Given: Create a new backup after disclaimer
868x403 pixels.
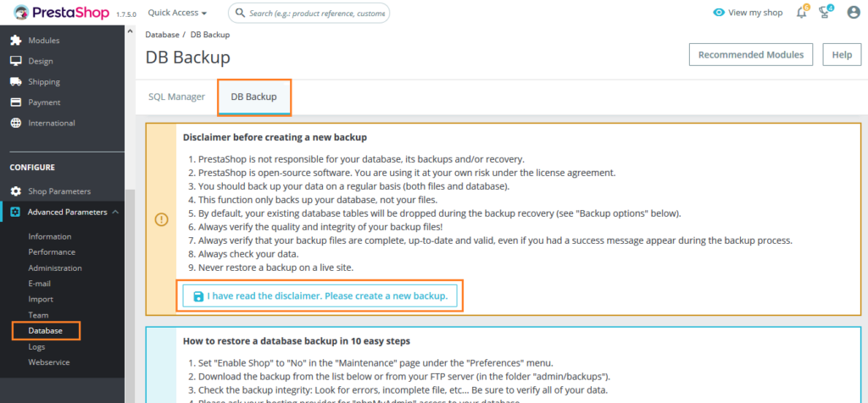Looking at the screenshot, I should tap(320, 296).
